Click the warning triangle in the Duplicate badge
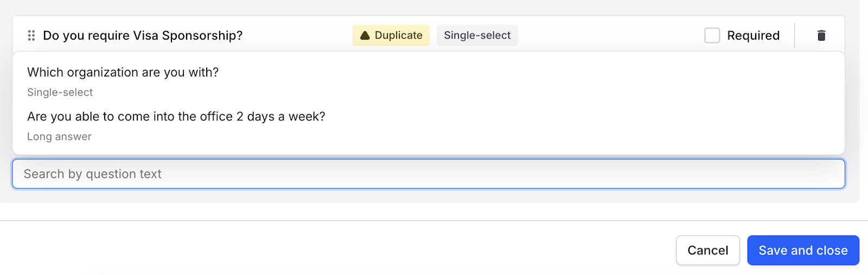This screenshot has width=868, height=275. point(365,35)
